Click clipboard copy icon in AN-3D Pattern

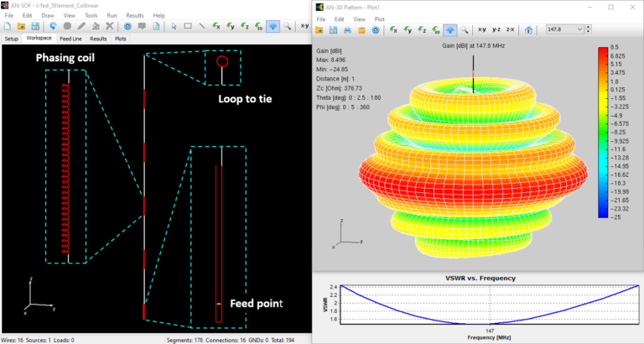(361, 29)
